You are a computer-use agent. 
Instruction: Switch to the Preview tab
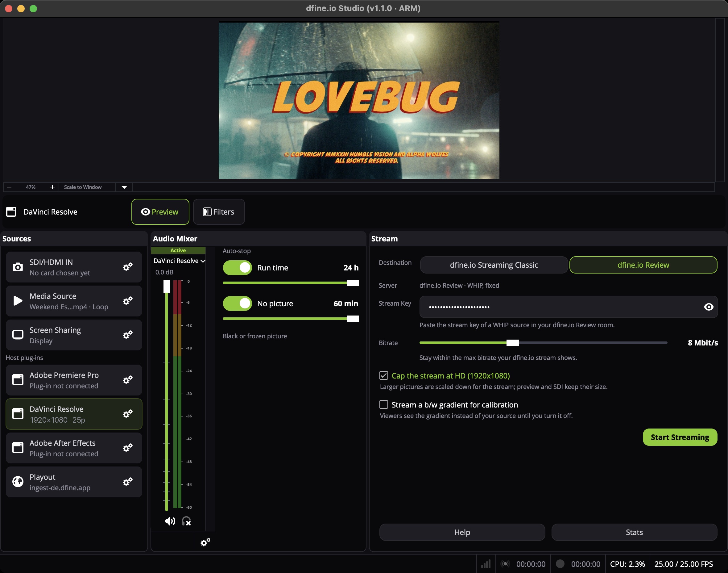(160, 212)
